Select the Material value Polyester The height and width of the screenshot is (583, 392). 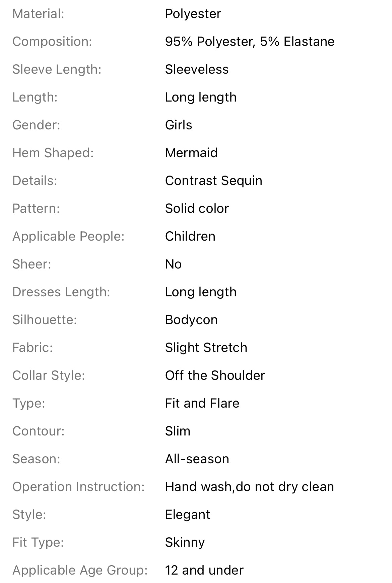(193, 14)
